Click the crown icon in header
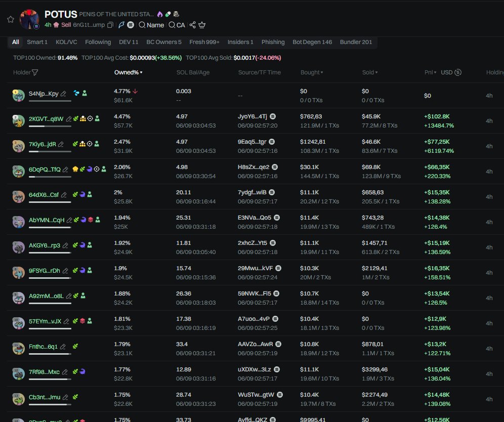 [x=202, y=25]
